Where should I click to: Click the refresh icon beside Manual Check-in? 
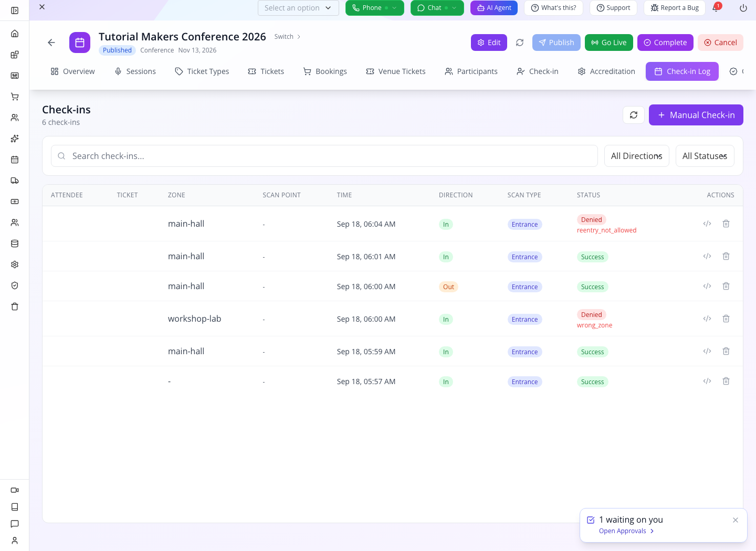coord(634,115)
